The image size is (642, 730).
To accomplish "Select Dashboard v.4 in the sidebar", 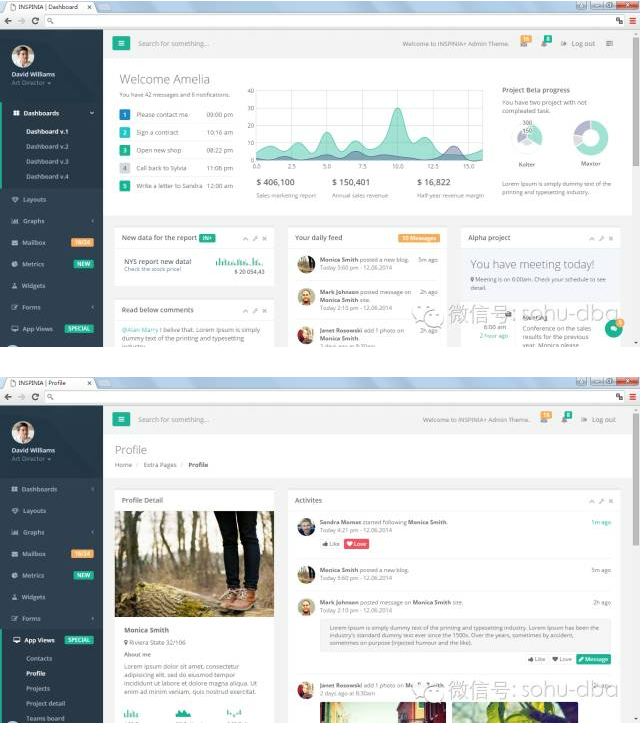I will click(x=47, y=176).
